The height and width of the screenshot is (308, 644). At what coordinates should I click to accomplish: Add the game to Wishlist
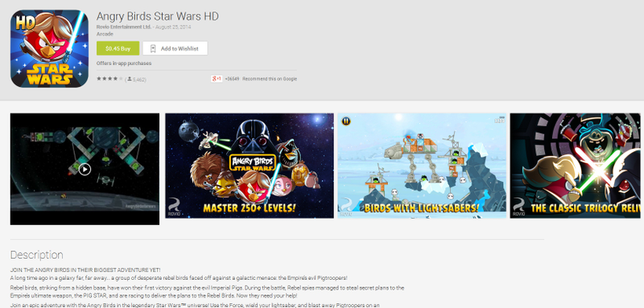click(x=175, y=48)
